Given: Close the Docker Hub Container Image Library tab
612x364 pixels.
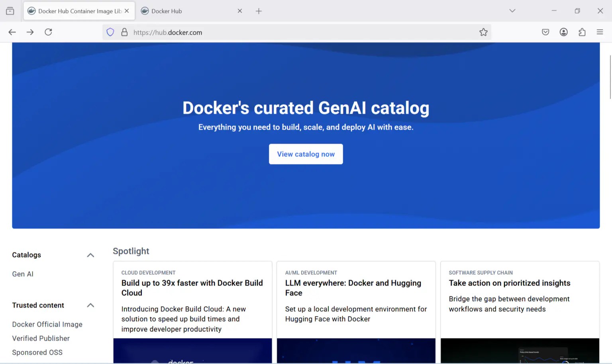Looking at the screenshot, I should coord(127,11).
